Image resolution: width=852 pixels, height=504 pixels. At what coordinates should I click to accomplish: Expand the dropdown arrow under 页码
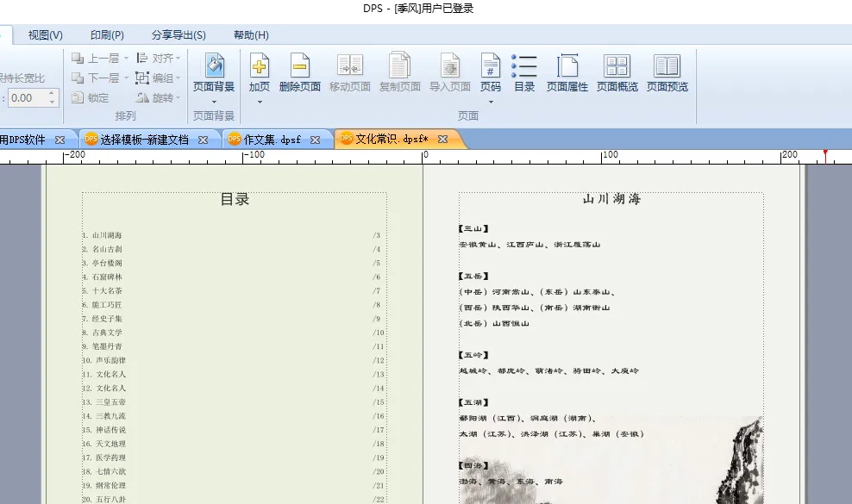tap(490, 102)
